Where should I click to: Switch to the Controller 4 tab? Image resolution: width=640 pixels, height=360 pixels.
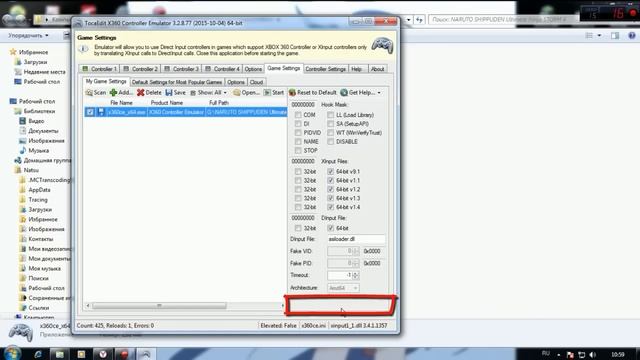tap(222, 69)
